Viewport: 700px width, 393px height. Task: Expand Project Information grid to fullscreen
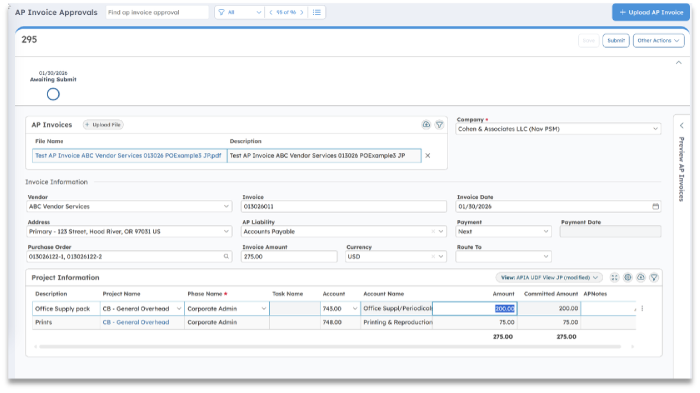tap(614, 277)
